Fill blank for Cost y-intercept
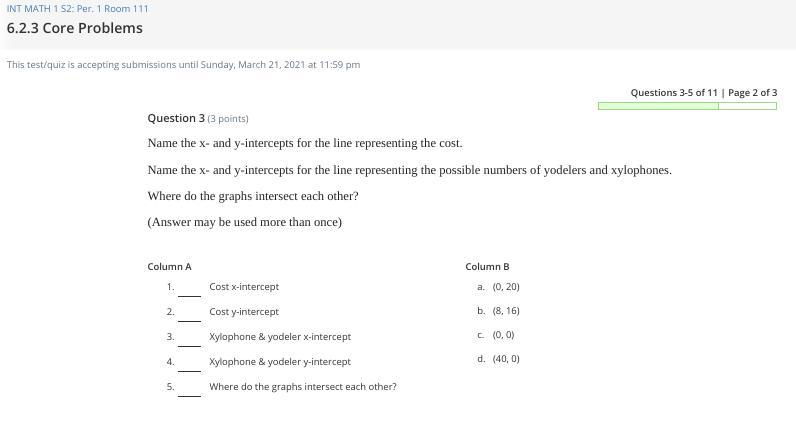 pyautogui.click(x=189, y=313)
